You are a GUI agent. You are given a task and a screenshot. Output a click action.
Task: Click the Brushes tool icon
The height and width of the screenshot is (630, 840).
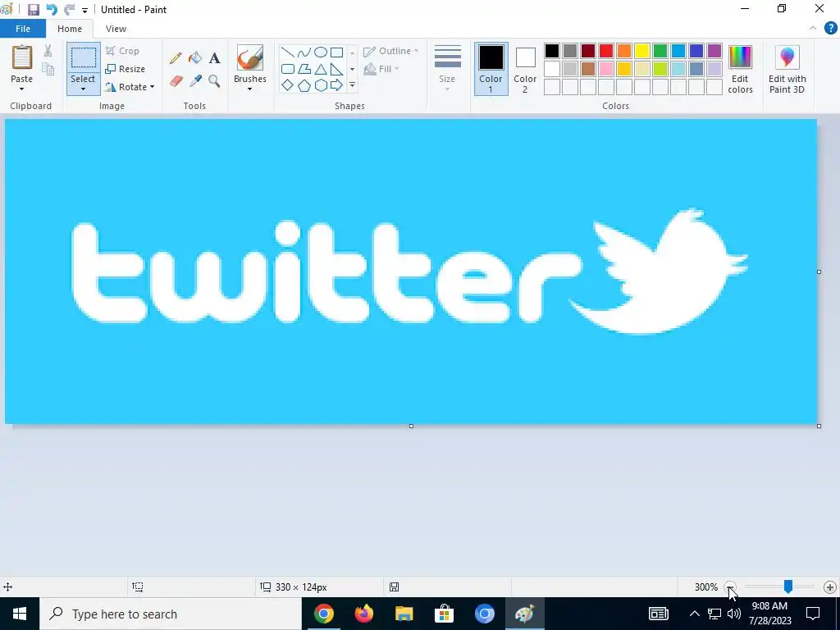click(250, 57)
